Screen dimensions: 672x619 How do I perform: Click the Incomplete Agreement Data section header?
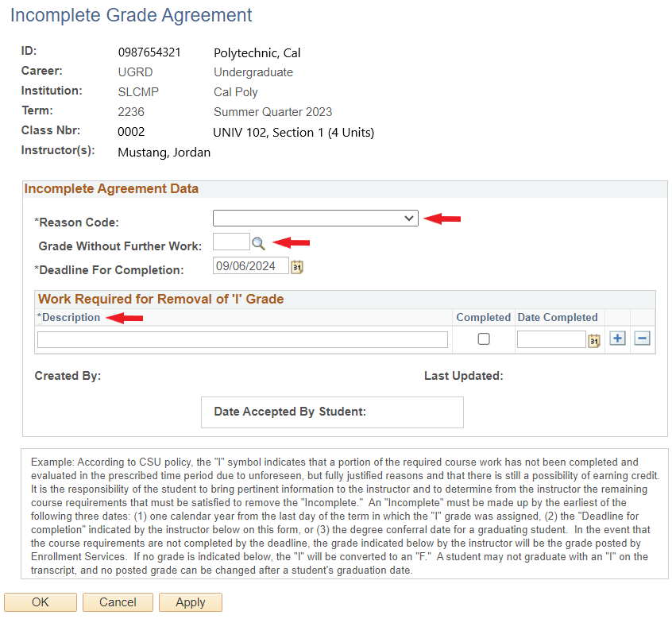coord(111,189)
